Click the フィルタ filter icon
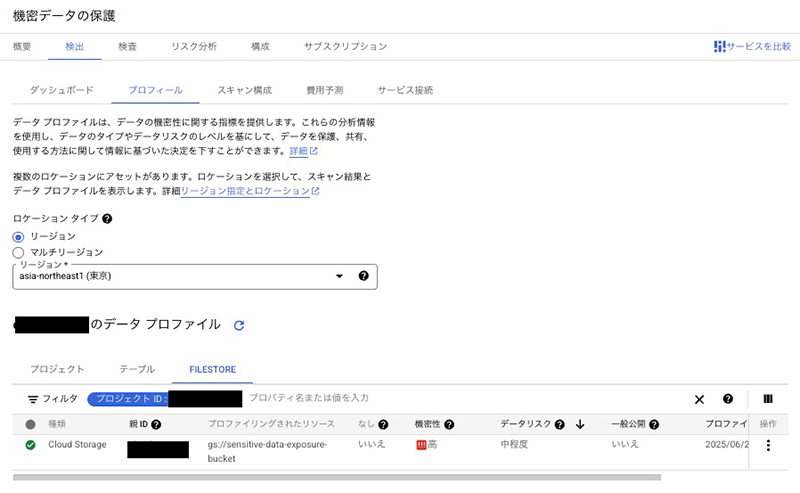This screenshot has height=493, width=800. tap(33, 399)
